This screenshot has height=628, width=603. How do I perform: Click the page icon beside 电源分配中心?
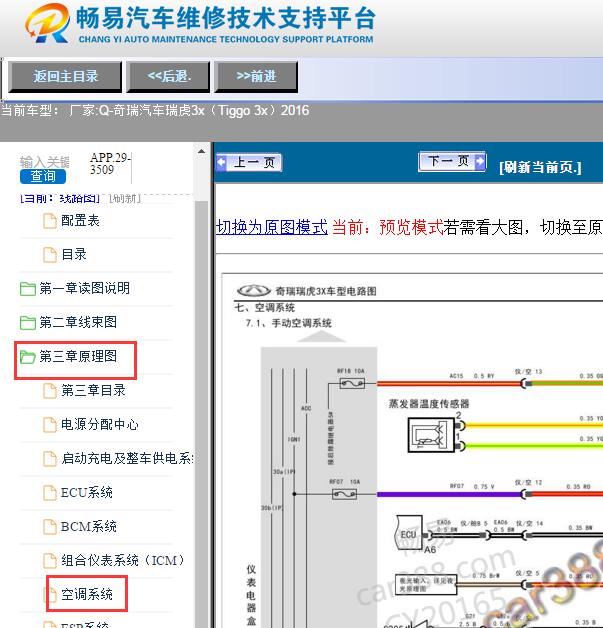click(x=50, y=425)
